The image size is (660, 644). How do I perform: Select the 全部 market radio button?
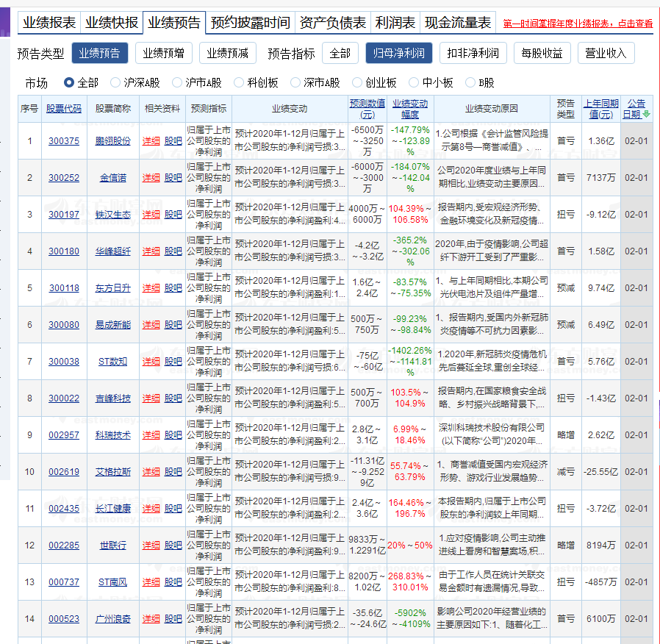click(69, 82)
